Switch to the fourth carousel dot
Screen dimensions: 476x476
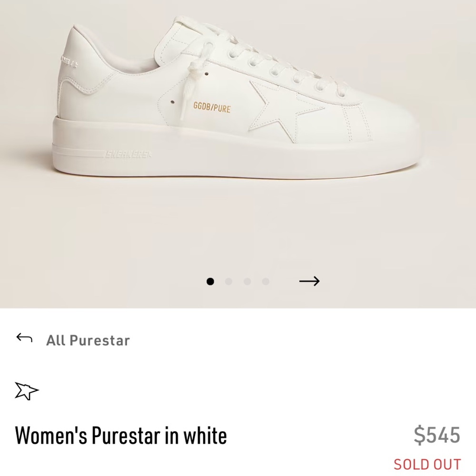click(x=265, y=281)
